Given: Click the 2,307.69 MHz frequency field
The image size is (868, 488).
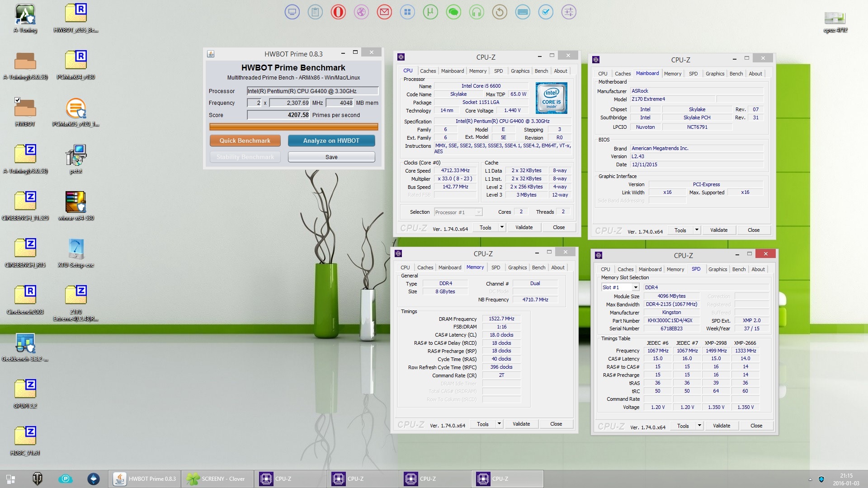Looking at the screenshot, I should (290, 103).
